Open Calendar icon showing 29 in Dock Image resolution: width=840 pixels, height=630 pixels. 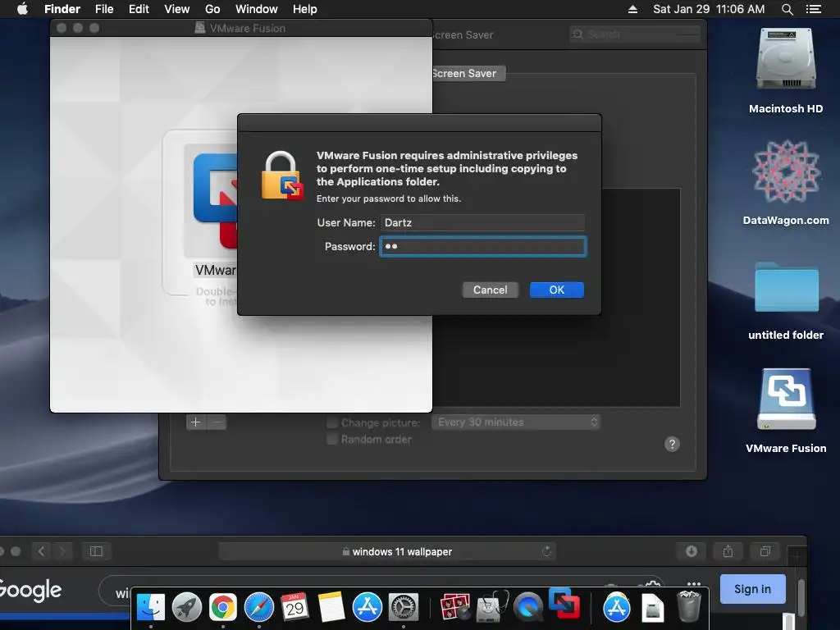click(294, 607)
